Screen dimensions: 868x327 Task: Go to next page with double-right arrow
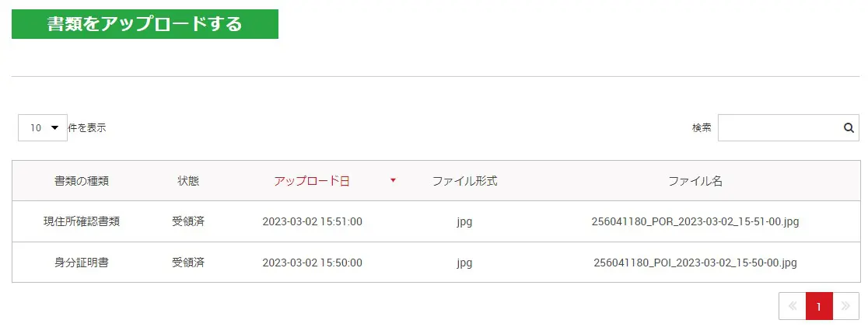click(845, 306)
